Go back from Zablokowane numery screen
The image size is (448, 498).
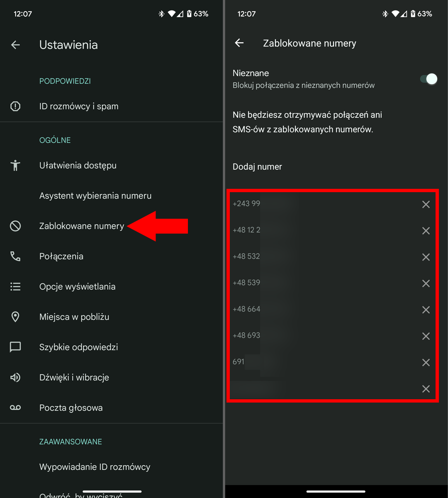pyautogui.click(x=239, y=43)
